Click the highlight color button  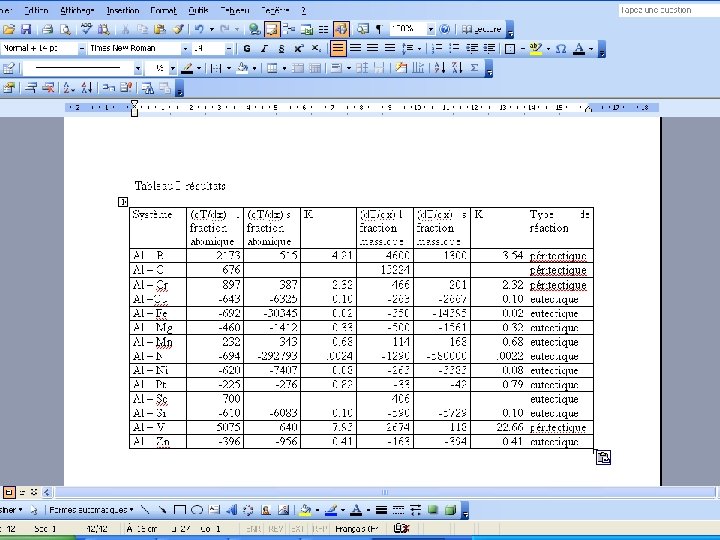(535, 48)
